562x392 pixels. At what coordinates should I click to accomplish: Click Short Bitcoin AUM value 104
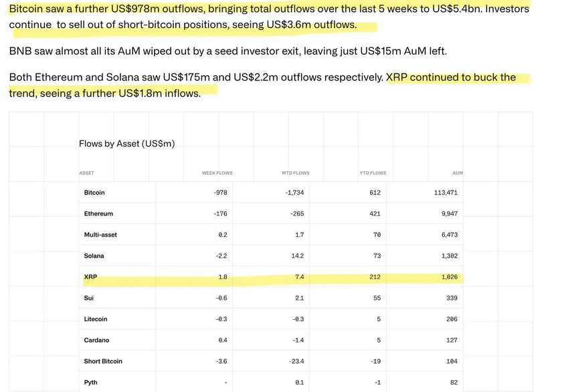(x=452, y=361)
